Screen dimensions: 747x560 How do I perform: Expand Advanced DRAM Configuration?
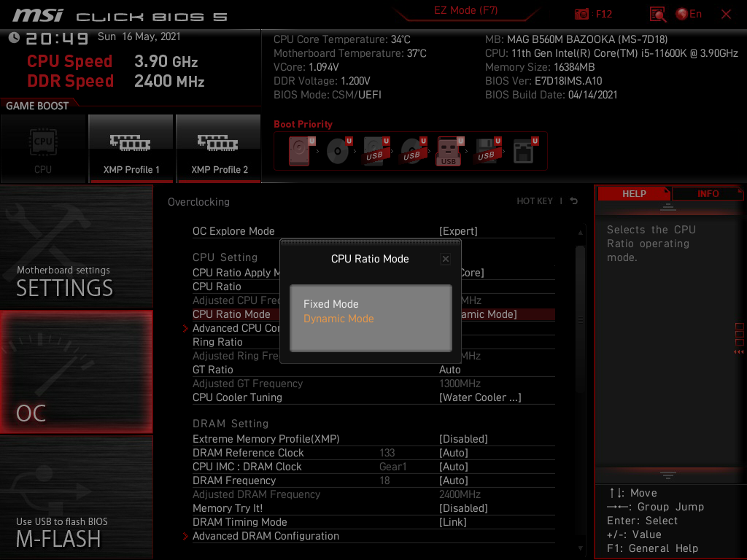pos(266,536)
